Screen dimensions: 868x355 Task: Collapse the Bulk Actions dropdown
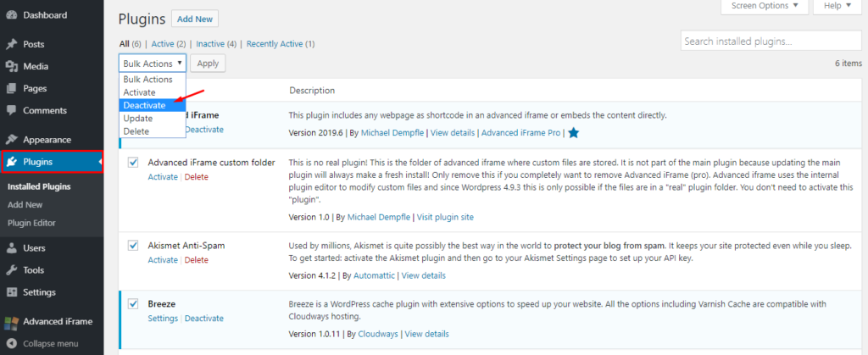click(153, 64)
